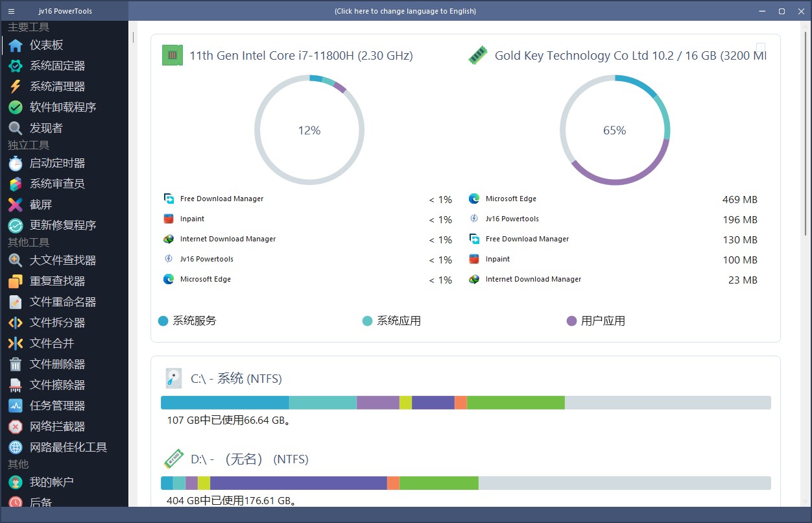The width and height of the screenshot is (812, 523).
Task: Click the 文件删除器 trash icon
Action: tap(16, 365)
